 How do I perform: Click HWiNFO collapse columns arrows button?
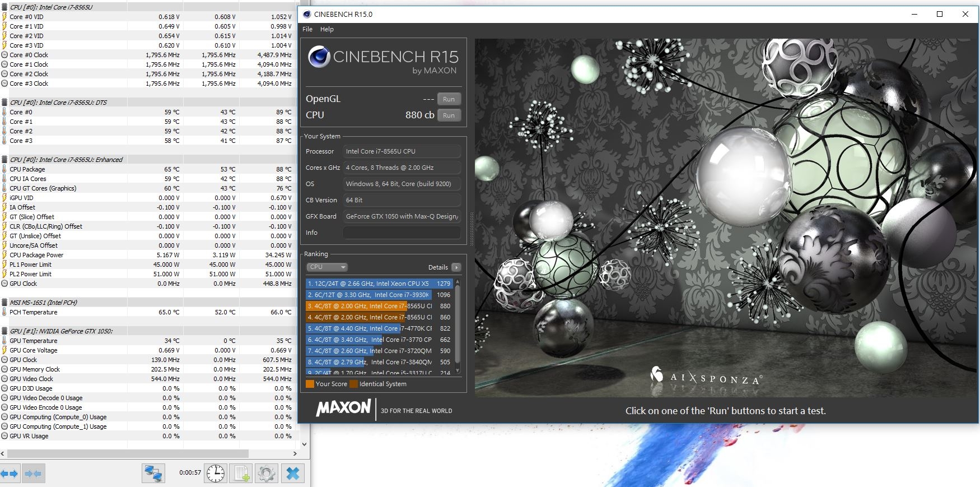(33, 474)
